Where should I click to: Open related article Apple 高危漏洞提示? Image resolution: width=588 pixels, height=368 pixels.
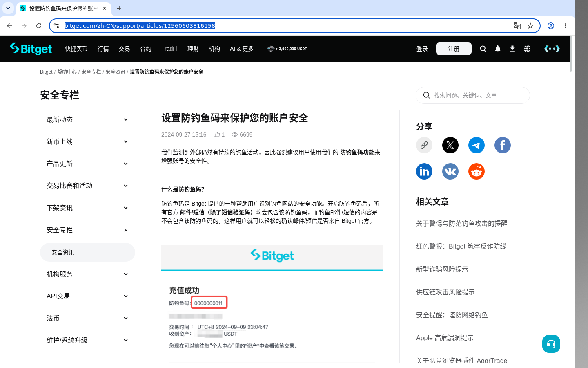coord(445,338)
